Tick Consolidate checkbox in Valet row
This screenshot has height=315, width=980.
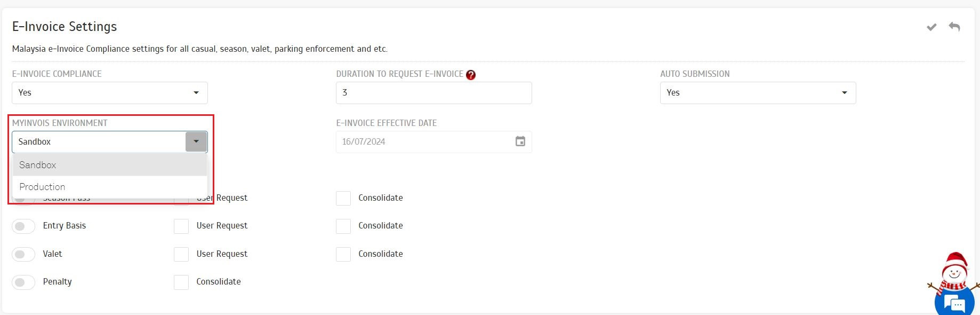point(343,254)
